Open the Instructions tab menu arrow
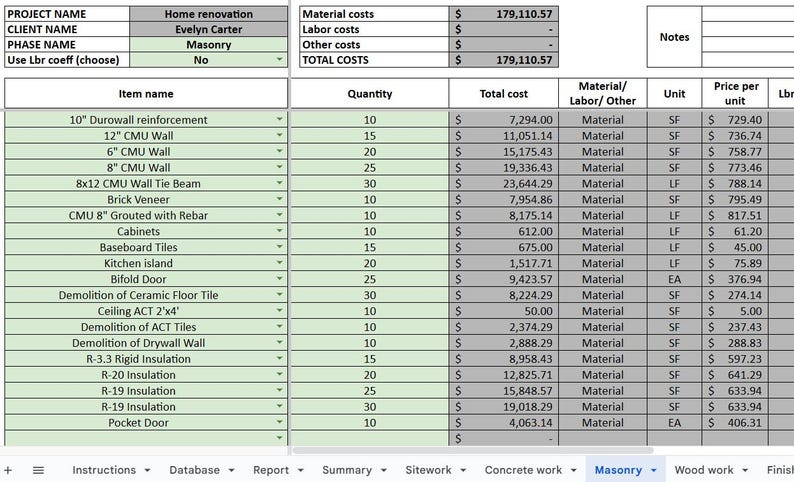Screen dimensions: 794x482 (x=147, y=470)
